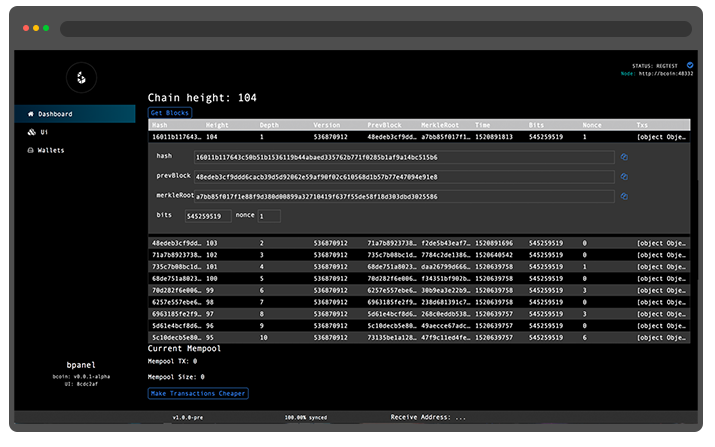This screenshot has width=715, height=447.
Task: Click the Get Blocks button
Action: [x=170, y=113]
